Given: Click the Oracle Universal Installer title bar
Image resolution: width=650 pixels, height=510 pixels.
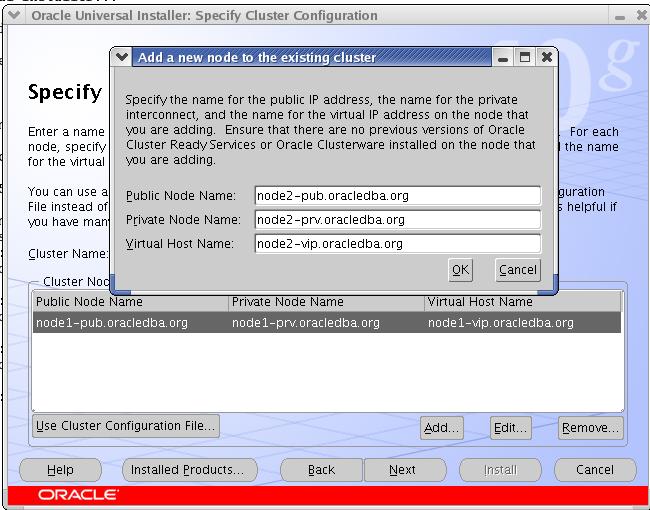Looking at the screenshot, I should [x=317, y=16].
